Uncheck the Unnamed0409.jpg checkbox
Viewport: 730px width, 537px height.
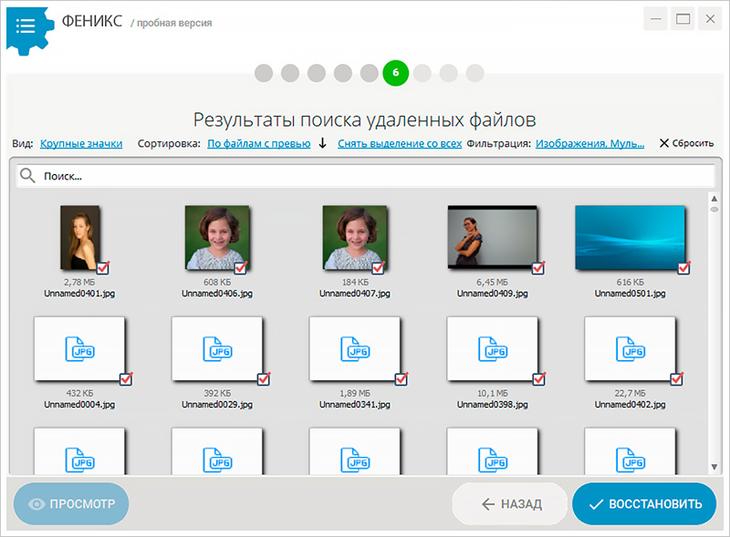point(538,268)
